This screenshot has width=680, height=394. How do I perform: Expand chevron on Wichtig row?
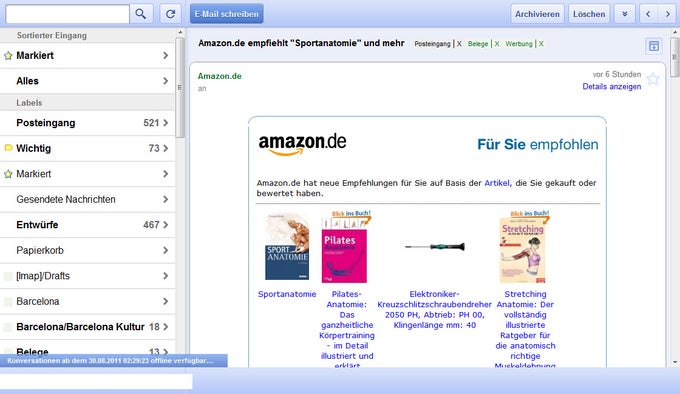pos(166,149)
